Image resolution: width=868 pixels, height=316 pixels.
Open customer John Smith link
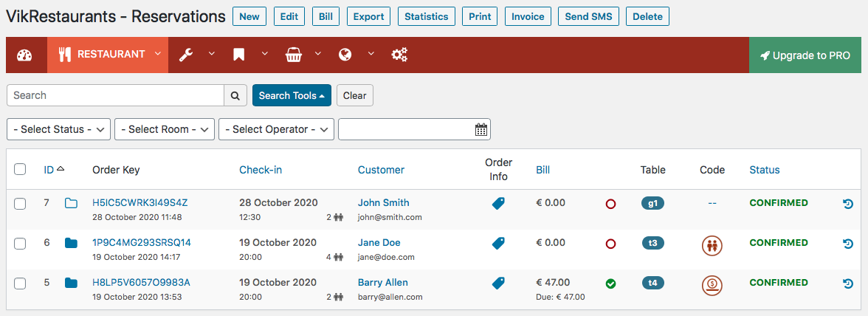point(384,203)
